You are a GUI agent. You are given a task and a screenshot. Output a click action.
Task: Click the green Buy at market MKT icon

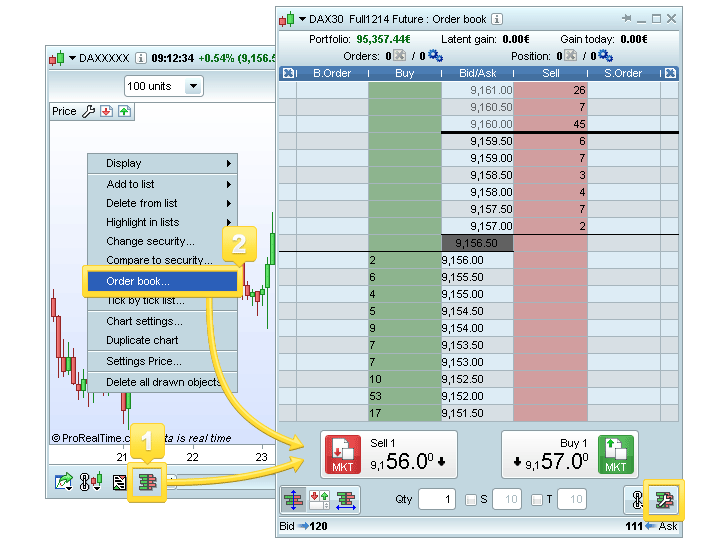click(615, 455)
